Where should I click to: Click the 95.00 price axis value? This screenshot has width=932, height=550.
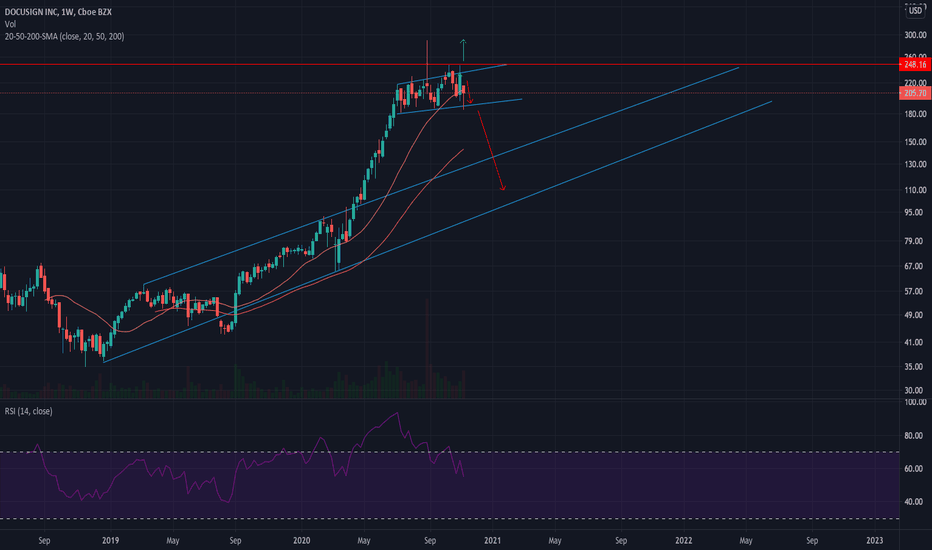click(x=915, y=212)
